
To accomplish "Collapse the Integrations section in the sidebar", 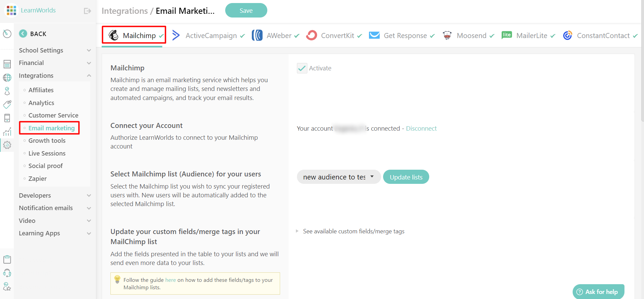I will 89,75.
